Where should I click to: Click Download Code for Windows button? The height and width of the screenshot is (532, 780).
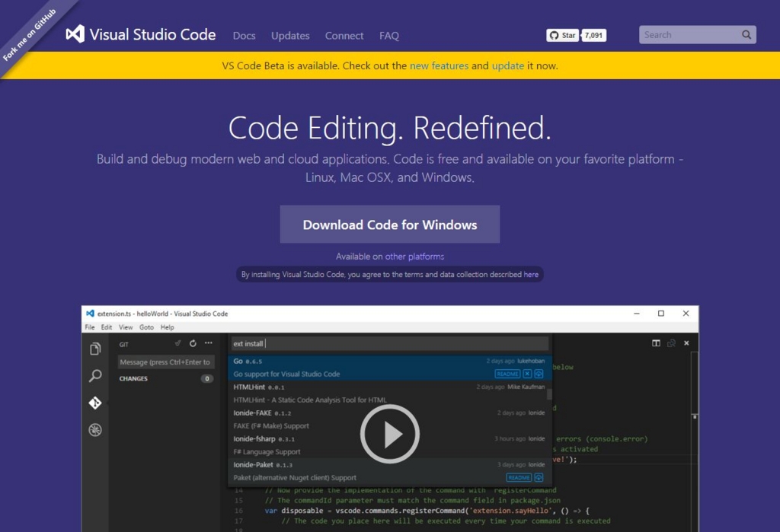(x=389, y=225)
